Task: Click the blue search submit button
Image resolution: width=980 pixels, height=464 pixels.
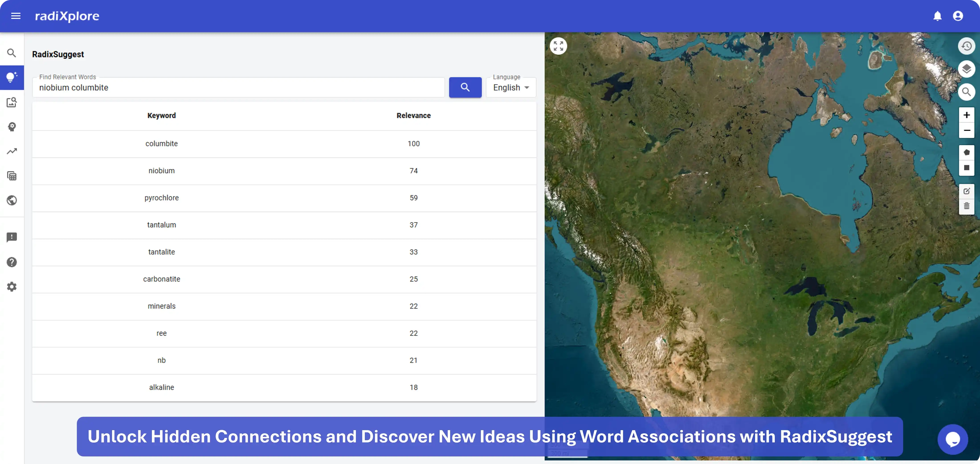Action: [465, 88]
